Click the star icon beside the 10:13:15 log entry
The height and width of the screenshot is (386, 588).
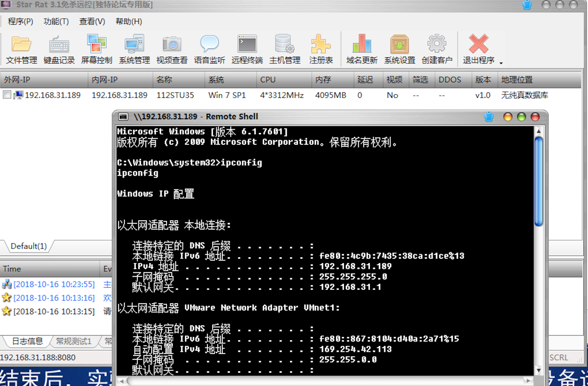7,311
